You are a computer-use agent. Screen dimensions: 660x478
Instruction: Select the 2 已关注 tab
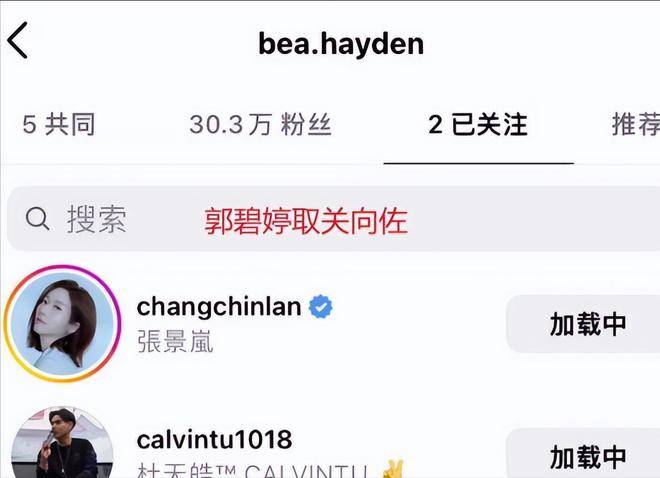coord(478,125)
